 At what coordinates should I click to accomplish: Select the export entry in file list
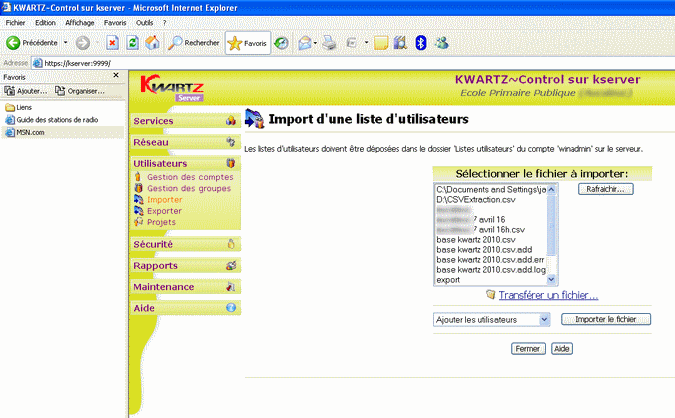coord(448,280)
